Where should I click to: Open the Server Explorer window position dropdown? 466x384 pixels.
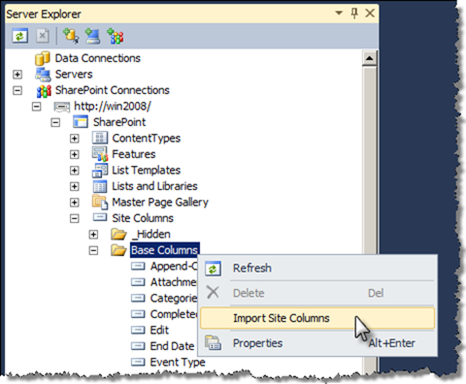[x=339, y=13]
